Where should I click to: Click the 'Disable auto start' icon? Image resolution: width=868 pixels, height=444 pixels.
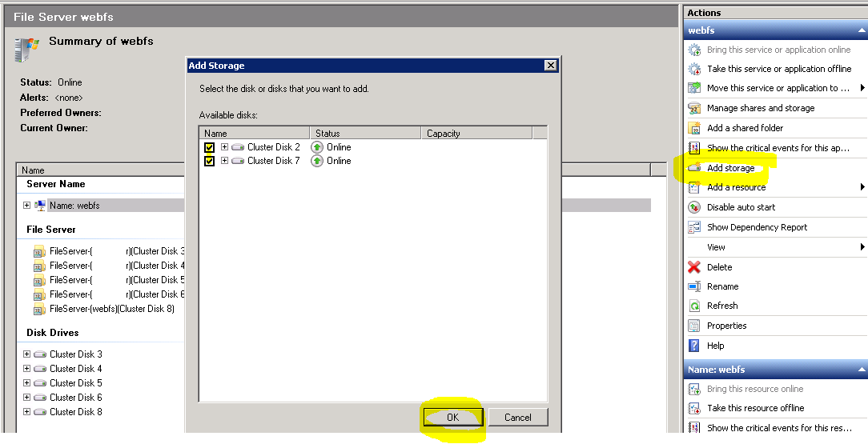[694, 207]
